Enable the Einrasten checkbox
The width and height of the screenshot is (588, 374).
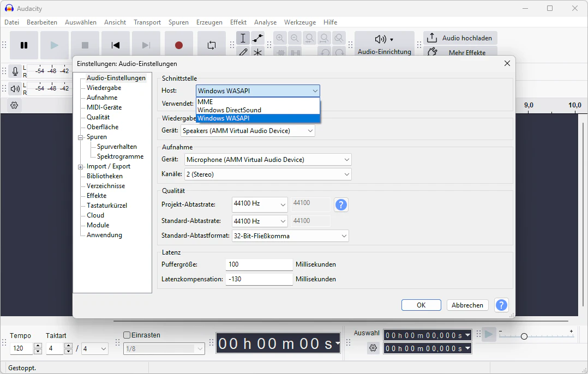127,335
